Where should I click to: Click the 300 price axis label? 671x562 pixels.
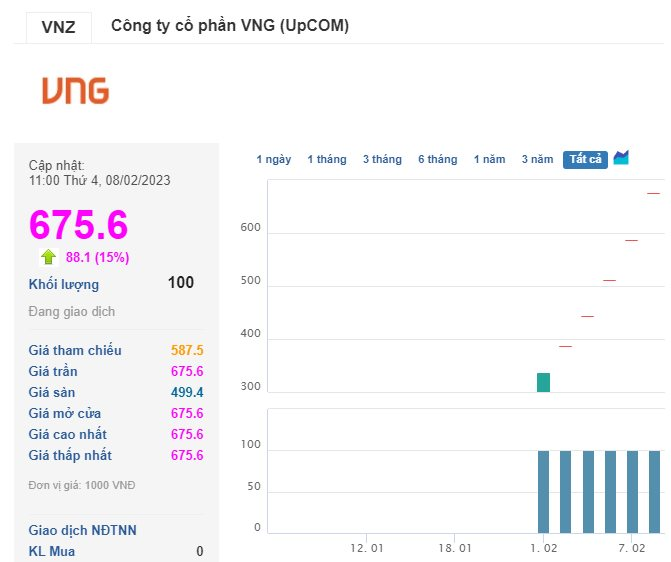pyautogui.click(x=250, y=386)
